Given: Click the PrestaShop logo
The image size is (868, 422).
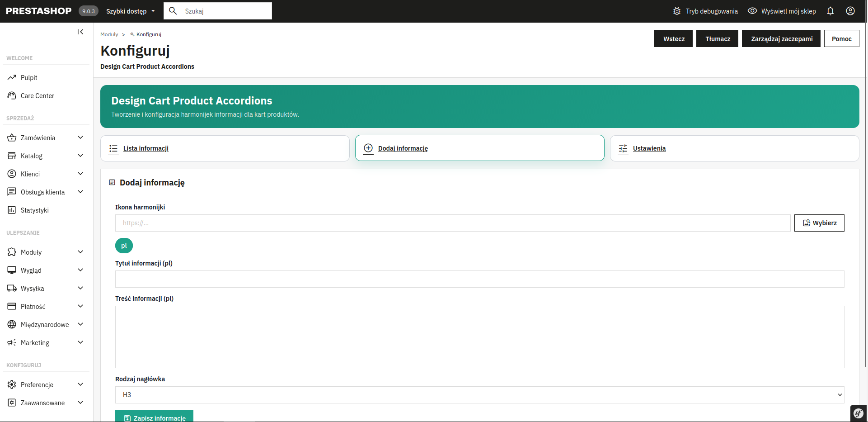Looking at the screenshot, I should [39, 11].
